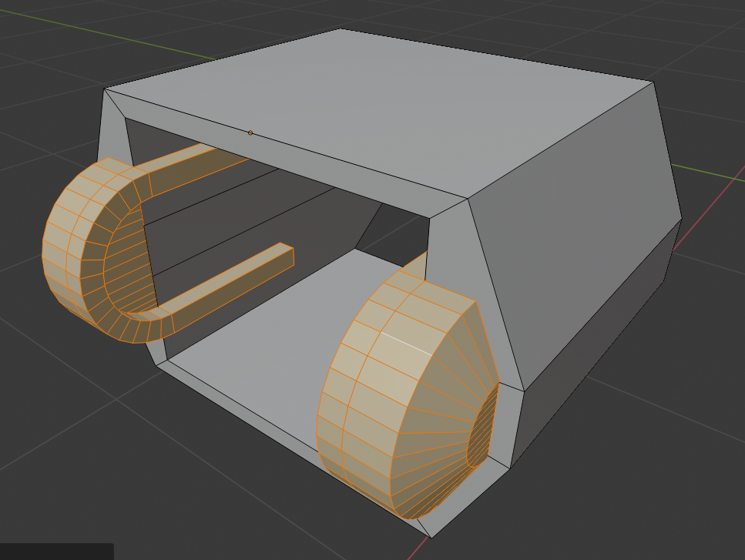
Task: Select the top-left front corner vertex of the box
Action: (x=105, y=89)
